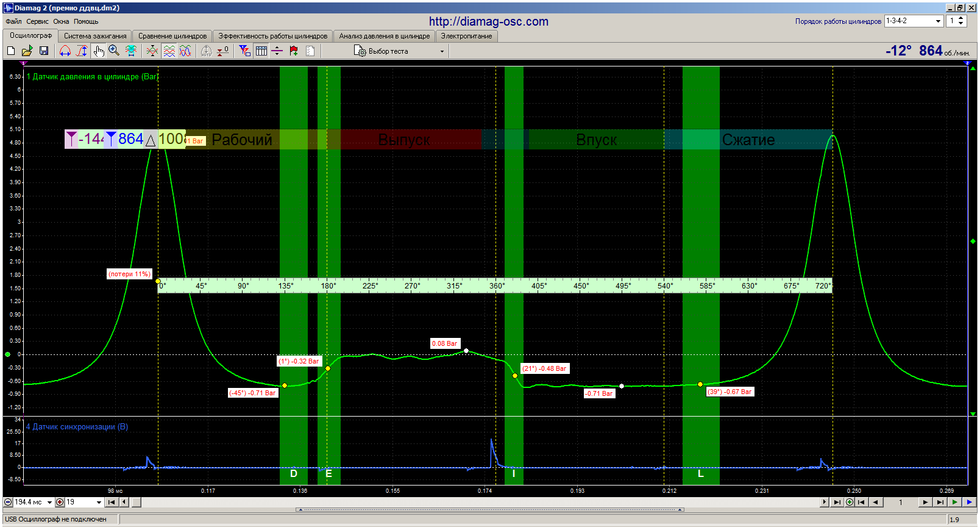Viewport: 980px width, 527px height.
Task: Click the teal fit-signal toolbar icon
Action: pos(131,51)
